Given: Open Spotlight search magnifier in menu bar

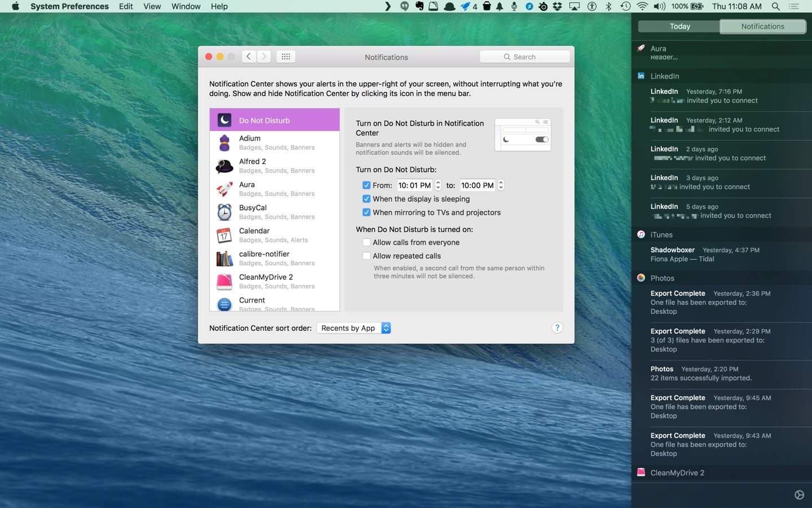Looking at the screenshot, I should pos(775,6).
